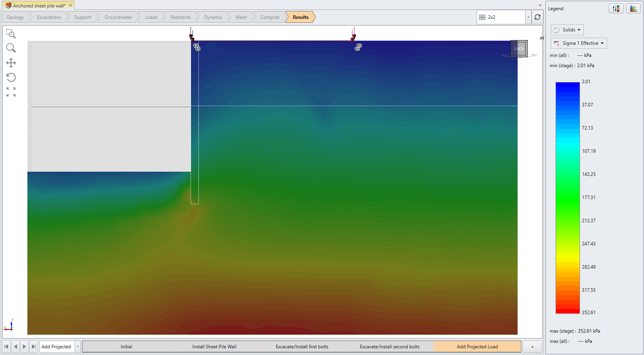The image size is (644, 355).
Task: Go to previous stage
Action: click(15, 347)
